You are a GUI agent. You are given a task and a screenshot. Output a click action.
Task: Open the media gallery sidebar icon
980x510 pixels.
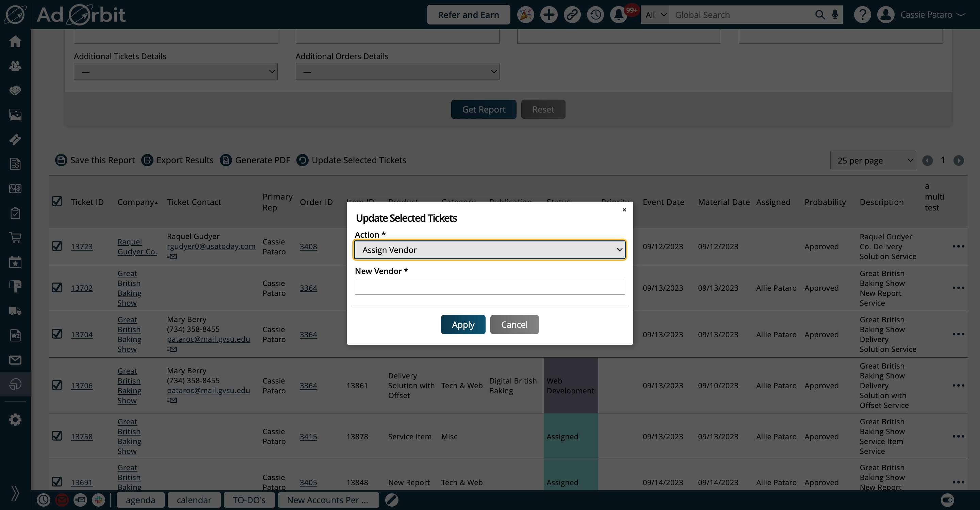tap(15, 115)
